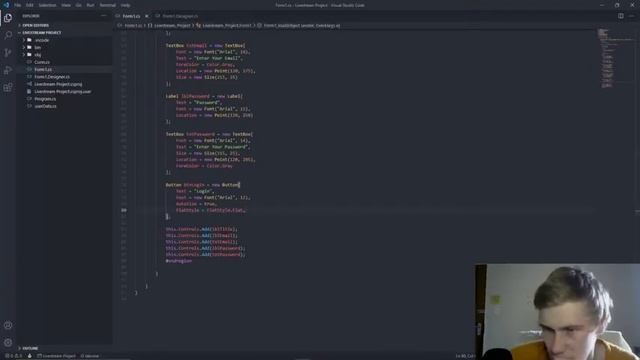Click the #endregion line in editor
The width and height of the screenshot is (640, 360).
(178, 261)
